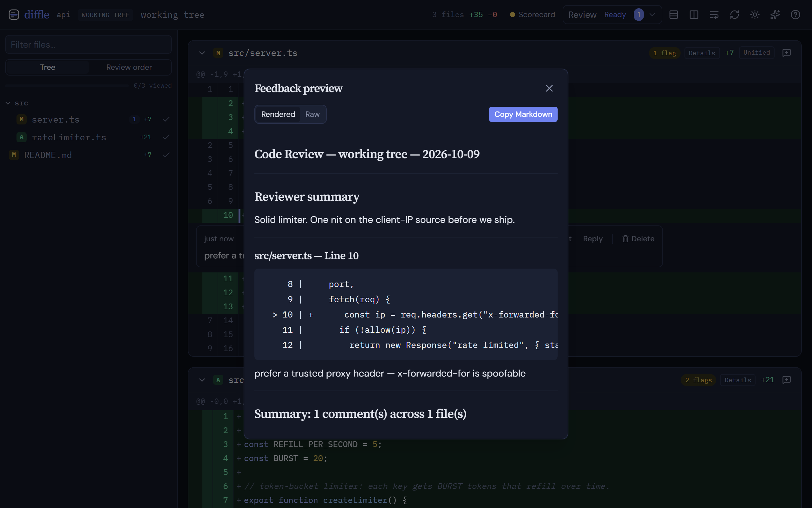Click the A status badge beside rateLimiter.ts
Image resolution: width=812 pixels, height=508 pixels.
[22, 137]
